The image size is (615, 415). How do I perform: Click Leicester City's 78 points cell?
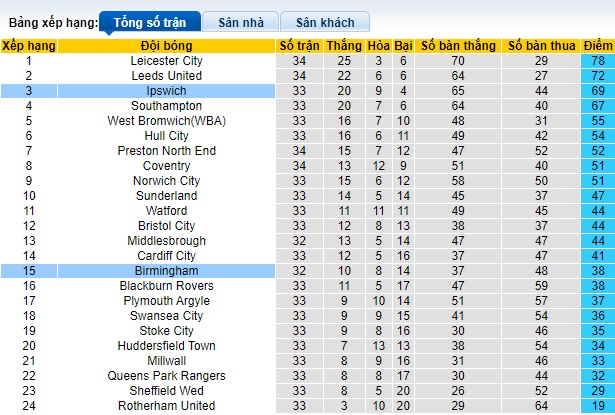point(598,61)
